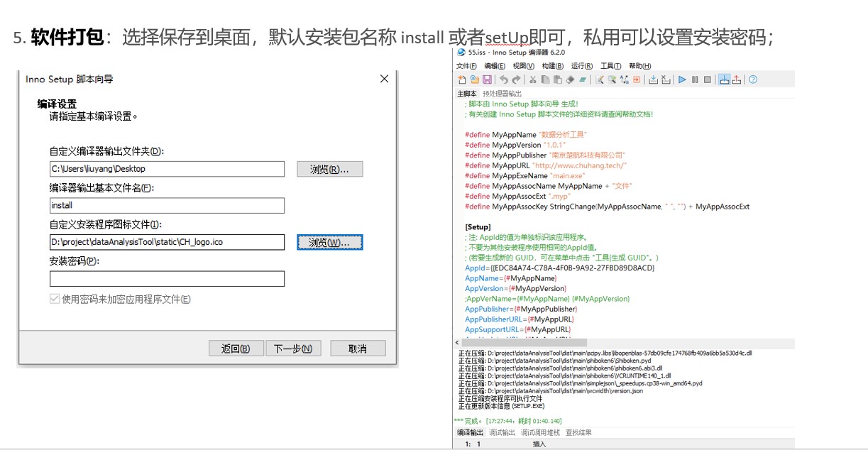The image size is (868, 450).
Task: Select the 调试输出 tab
Action: (x=502, y=432)
